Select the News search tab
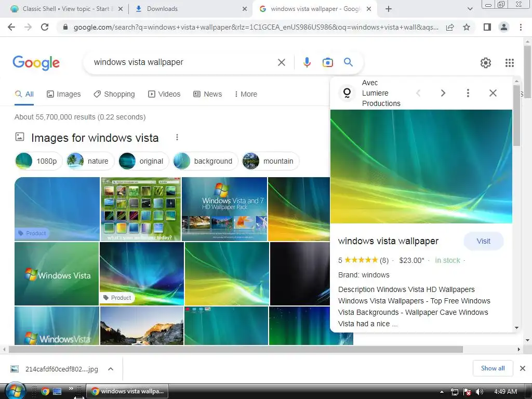 [x=207, y=94]
